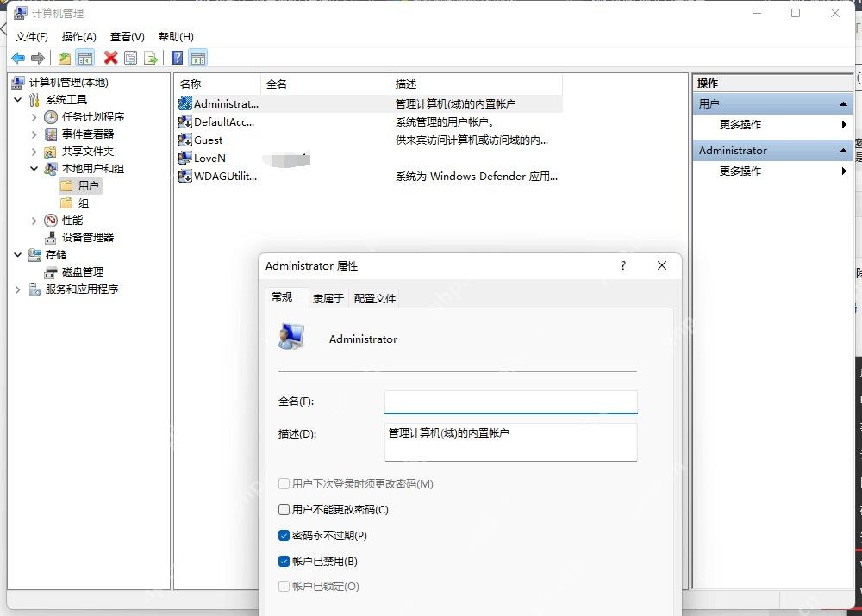This screenshot has height=616, width=862.
Task: Expand the 事件查看器 tree node
Action: (34, 134)
